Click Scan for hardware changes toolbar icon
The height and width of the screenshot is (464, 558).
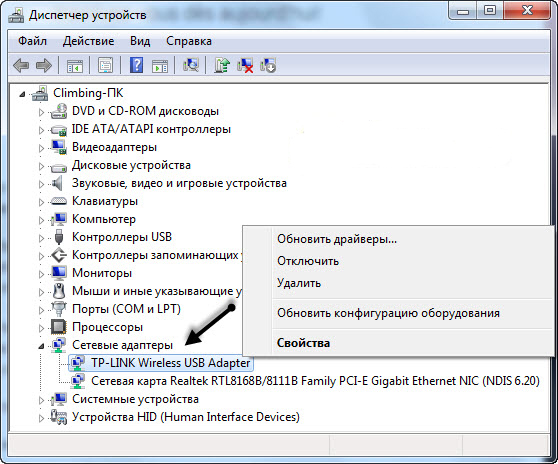coord(191,65)
